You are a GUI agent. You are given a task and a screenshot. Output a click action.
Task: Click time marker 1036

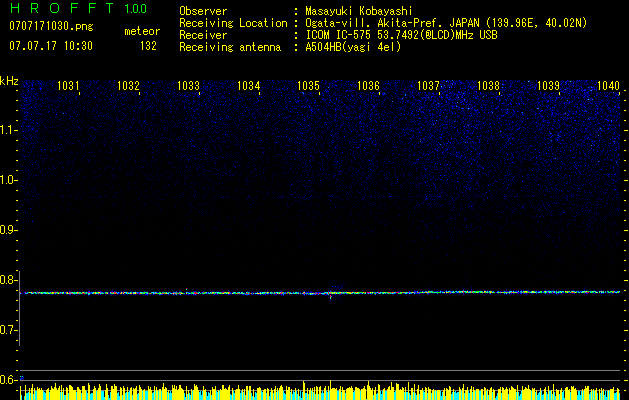(x=369, y=86)
